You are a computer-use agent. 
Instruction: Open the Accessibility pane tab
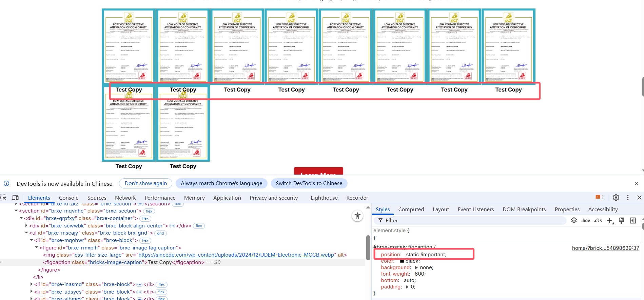(x=603, y=209)
